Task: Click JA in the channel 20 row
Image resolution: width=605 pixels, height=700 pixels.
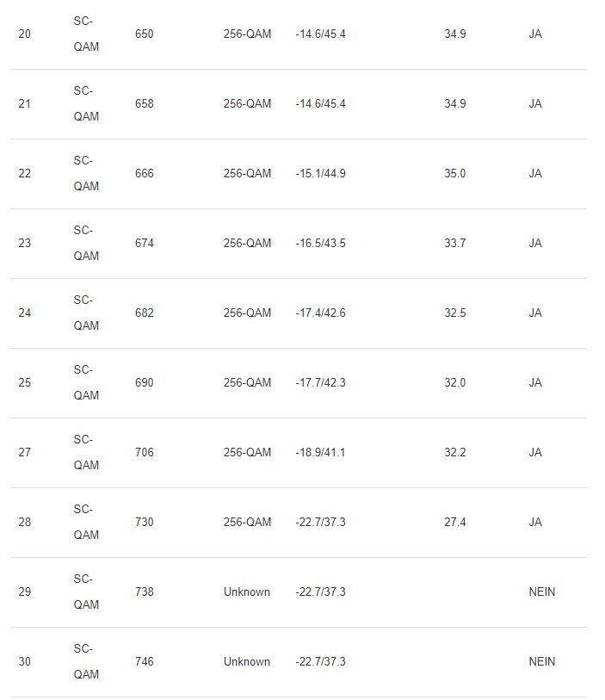Action: coord(535,34)
